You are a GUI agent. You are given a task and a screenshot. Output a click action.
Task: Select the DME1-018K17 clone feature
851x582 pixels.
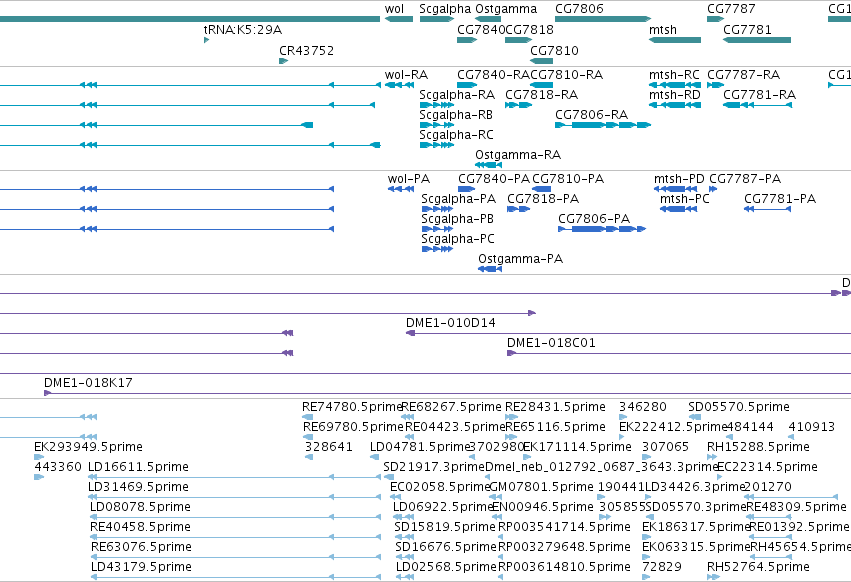pyautogui.click(x=447, y=393)
